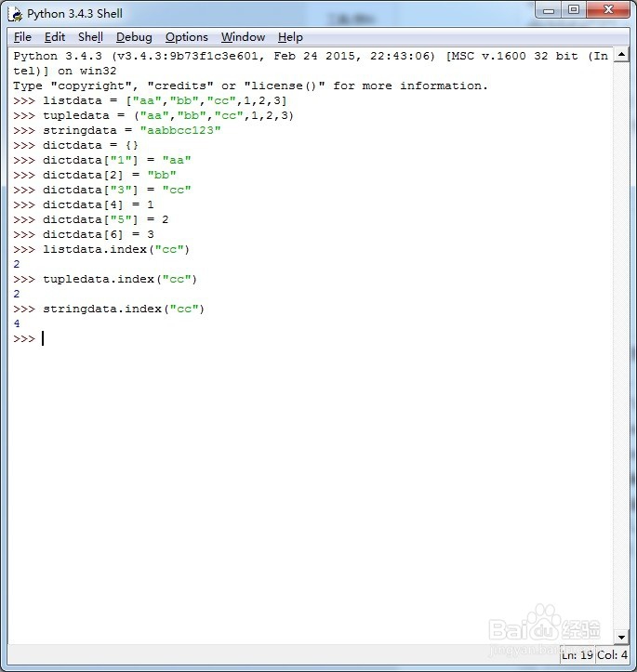The width and height of the screenshot is (637, 672).
Task: Click the tupledata.index("cc") line
Action: point(105,279)
